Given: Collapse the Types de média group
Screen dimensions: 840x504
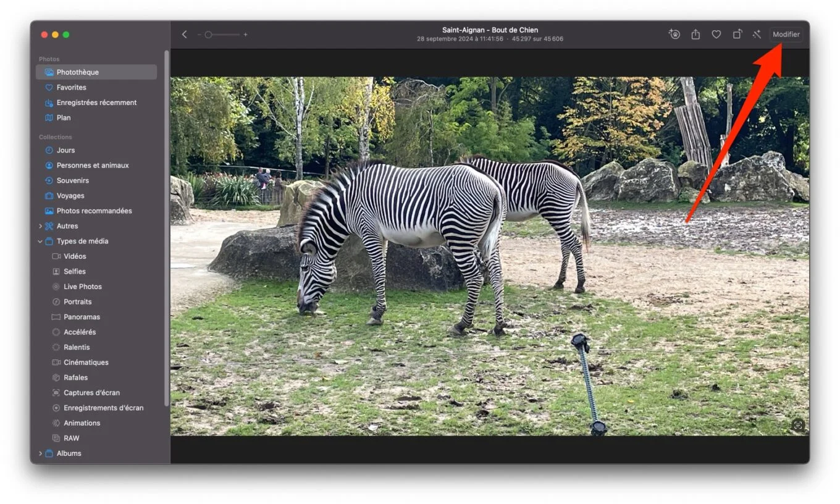Looking at the screenshot, I should click(41, 241).
